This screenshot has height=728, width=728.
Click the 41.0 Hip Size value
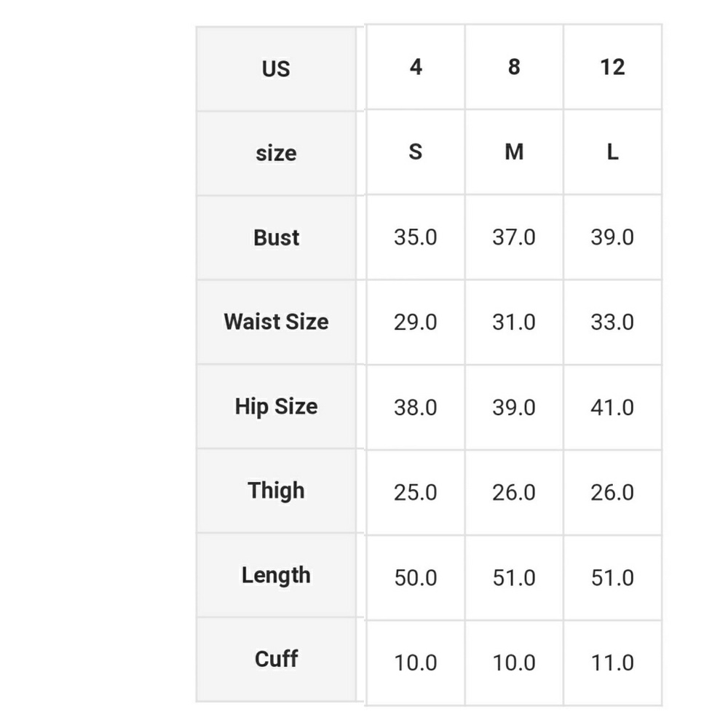pos(612,408)
